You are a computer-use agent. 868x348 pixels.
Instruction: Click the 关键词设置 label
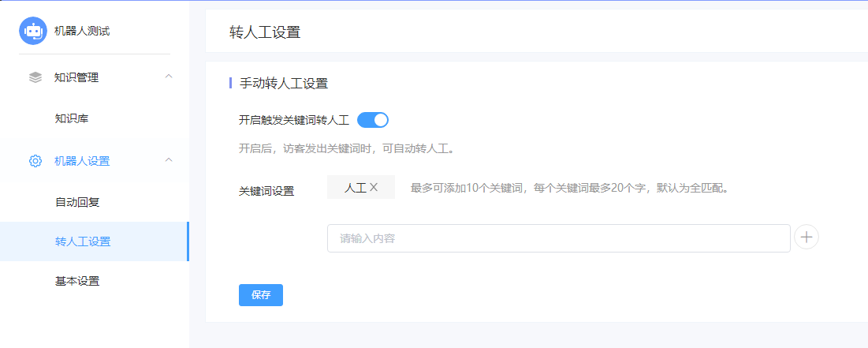tap(266, 191)
